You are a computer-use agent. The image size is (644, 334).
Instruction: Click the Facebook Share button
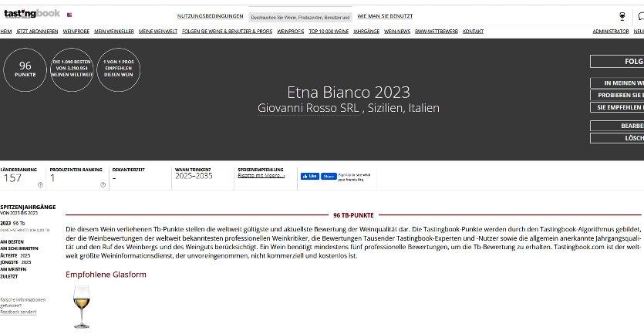[x=329, y=176]
